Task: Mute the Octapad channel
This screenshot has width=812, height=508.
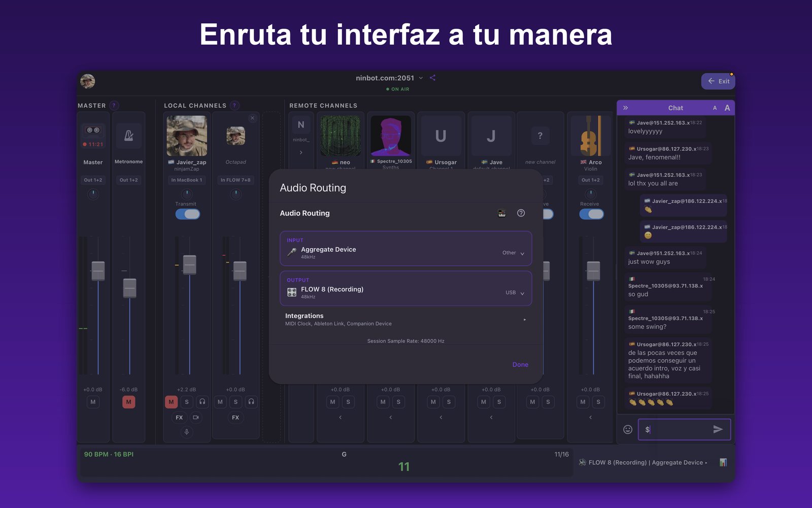Action: click(220, 402)
